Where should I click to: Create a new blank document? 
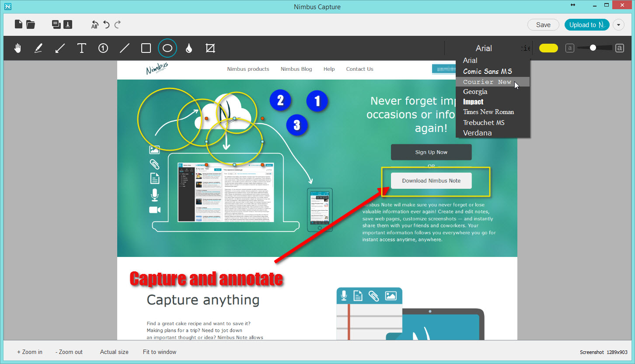click(18, 24)
